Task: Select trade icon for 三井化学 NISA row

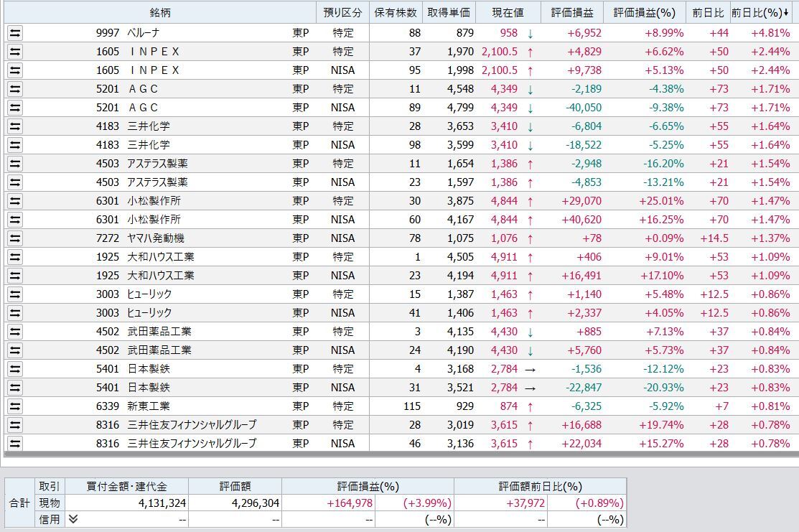Action: (15, 145)
